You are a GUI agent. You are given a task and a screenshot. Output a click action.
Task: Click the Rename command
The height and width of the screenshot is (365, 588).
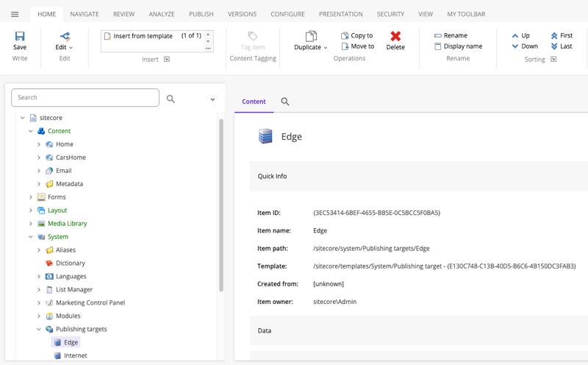click(x=451, y=35)
